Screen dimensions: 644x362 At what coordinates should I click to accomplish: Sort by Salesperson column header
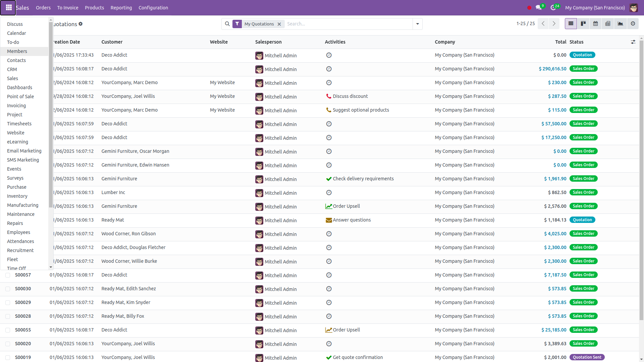268,42
